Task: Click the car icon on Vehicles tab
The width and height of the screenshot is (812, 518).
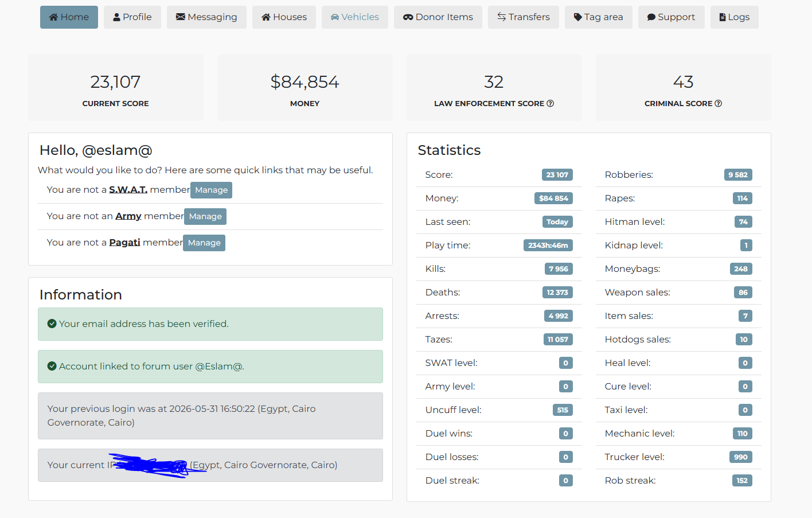Action: click(x=335, y=17)
